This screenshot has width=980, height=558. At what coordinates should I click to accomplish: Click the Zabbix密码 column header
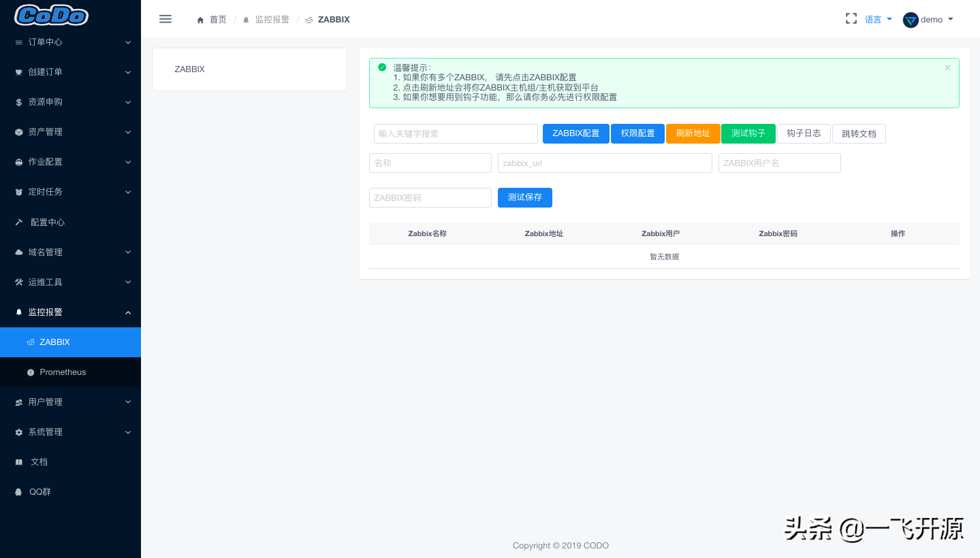[778, 233]
